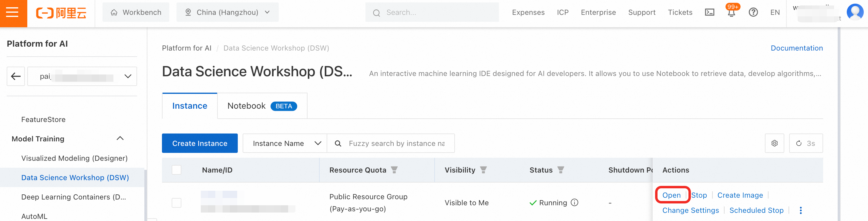868x221 pixels.
Task: Open the hamburger navigation menu
Action: pyautogui.click(x=12, y=13)
